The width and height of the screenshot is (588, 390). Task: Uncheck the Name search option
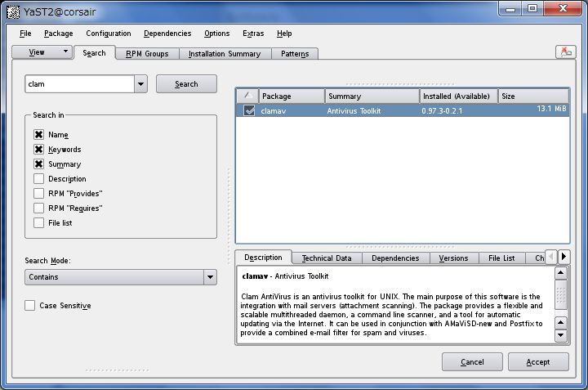click(x=38, y=134)
